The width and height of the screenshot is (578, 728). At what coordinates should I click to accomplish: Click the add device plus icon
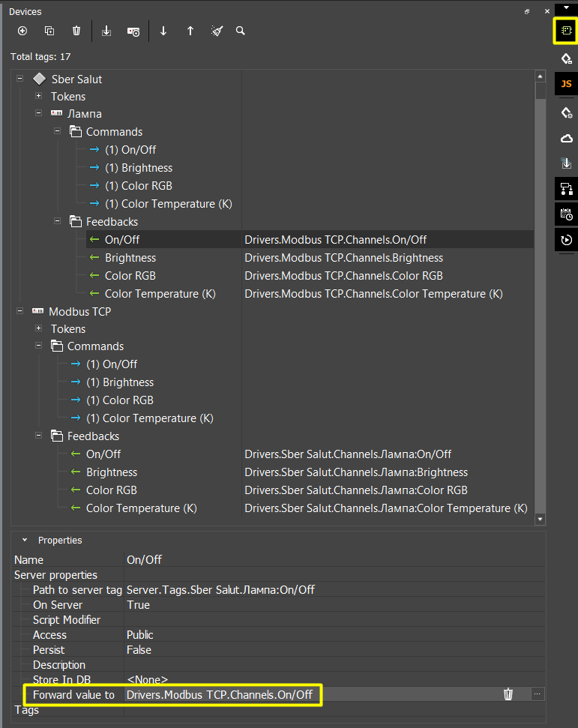[22, 31]
